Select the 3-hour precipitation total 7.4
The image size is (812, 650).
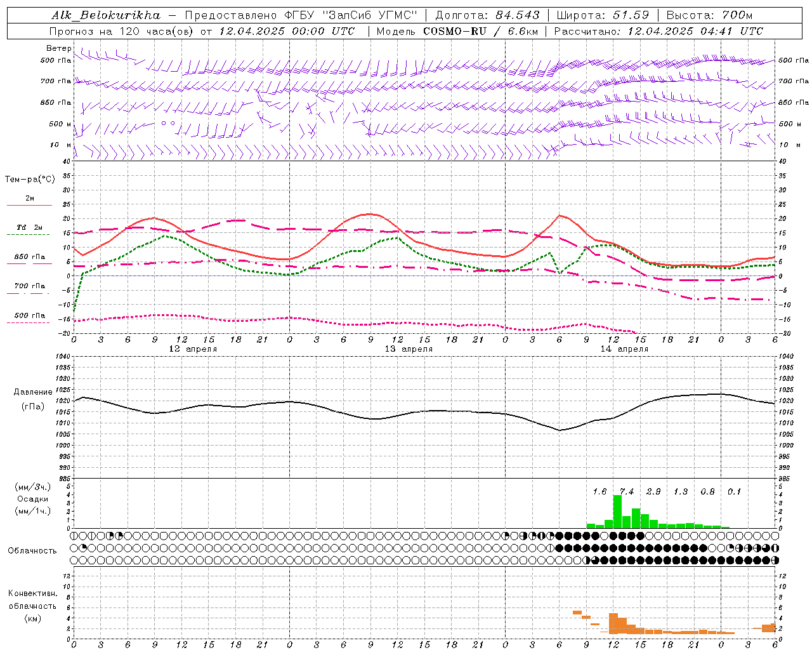[627, 492]
